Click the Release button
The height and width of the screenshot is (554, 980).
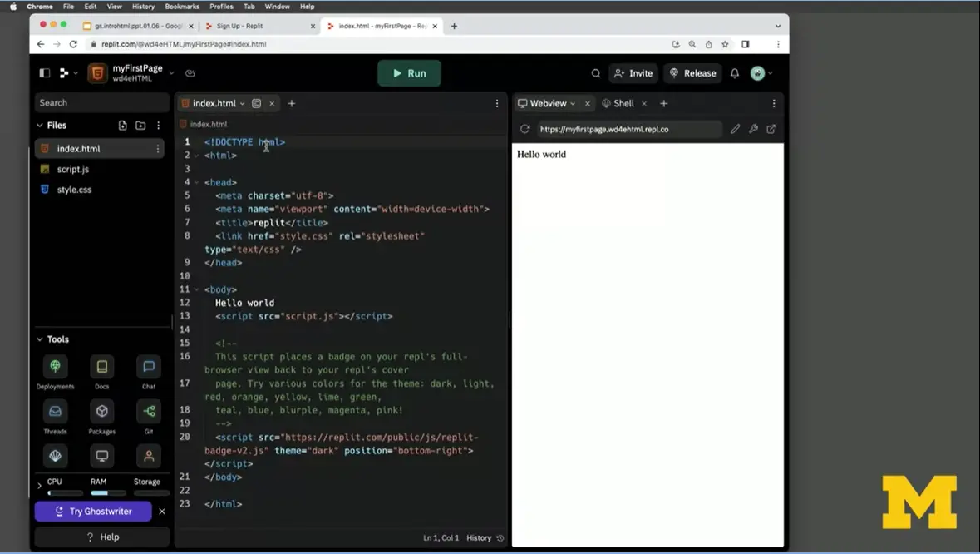[692, 73]
